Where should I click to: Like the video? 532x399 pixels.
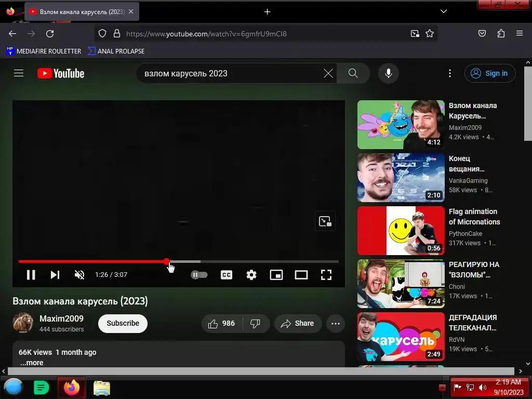tap(222, 323)
